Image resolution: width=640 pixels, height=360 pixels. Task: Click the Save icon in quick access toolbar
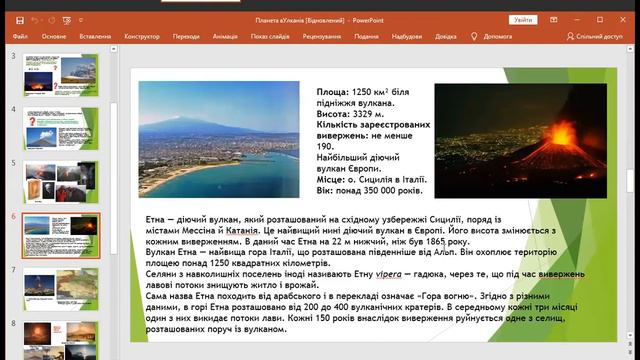coord(20,20)
